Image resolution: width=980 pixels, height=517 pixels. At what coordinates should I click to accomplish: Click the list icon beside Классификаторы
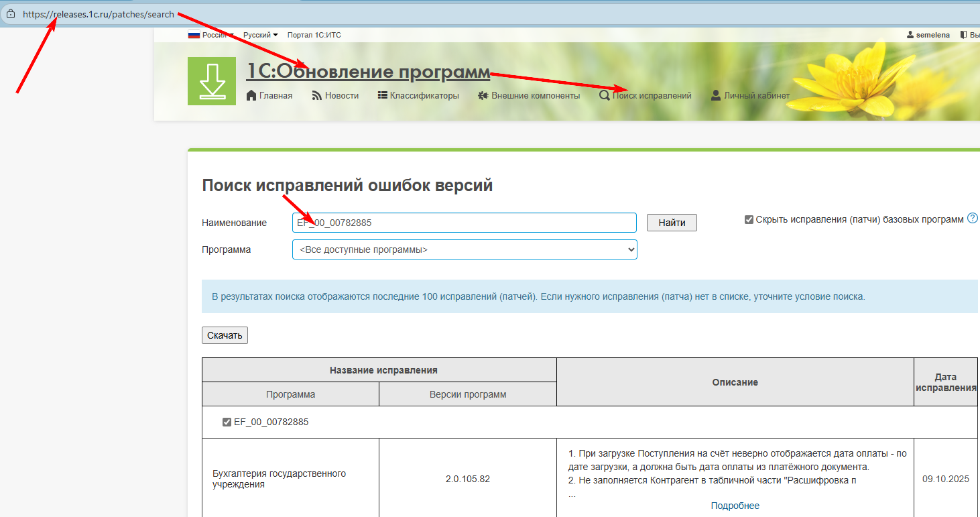click(383, 95)
